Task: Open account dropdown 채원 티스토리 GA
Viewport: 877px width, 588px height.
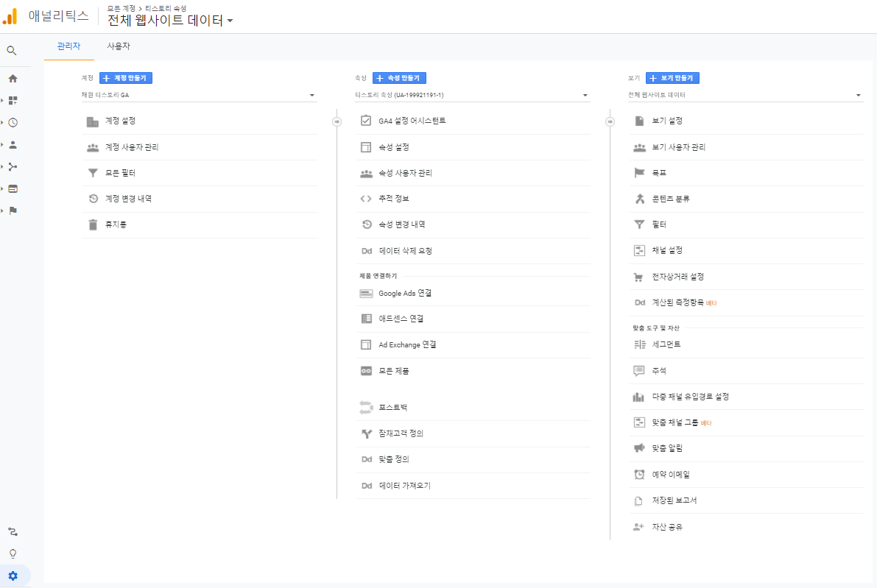Action: [x=199, y=95]
